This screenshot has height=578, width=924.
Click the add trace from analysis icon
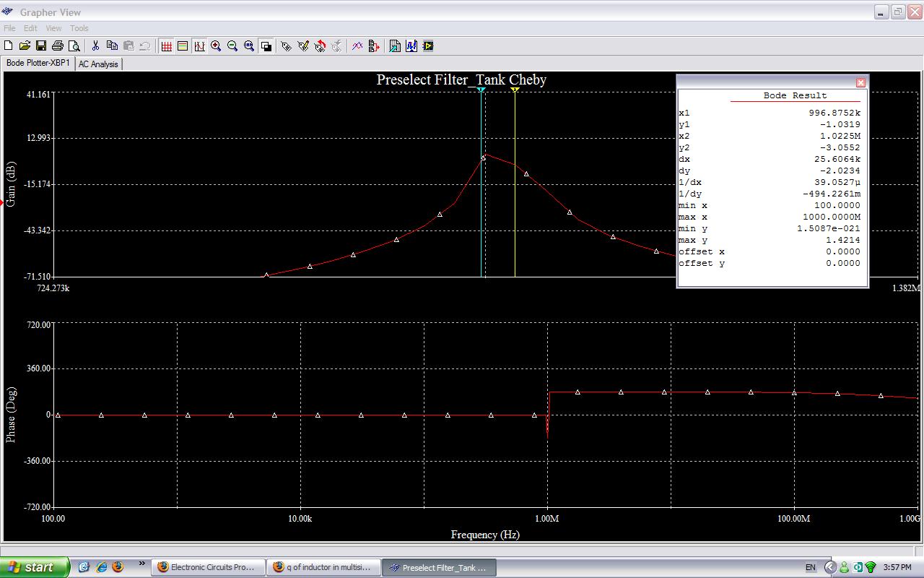(374, 46)
